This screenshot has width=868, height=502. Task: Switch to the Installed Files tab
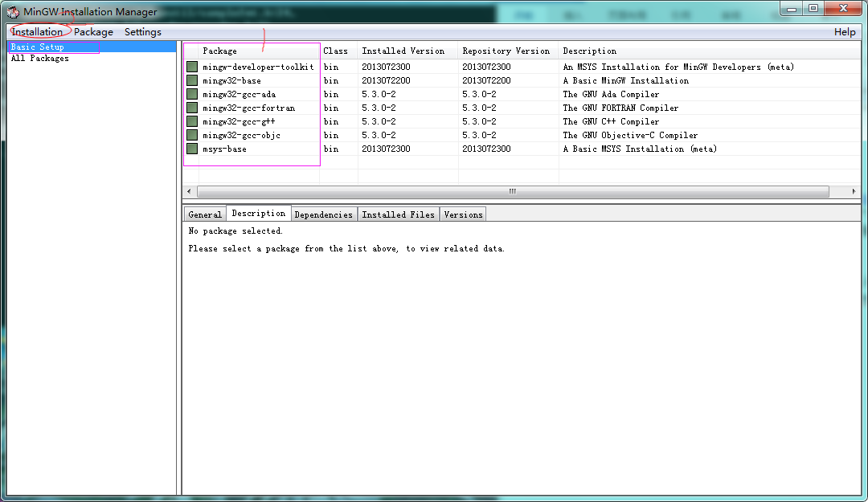click(398, 214)
